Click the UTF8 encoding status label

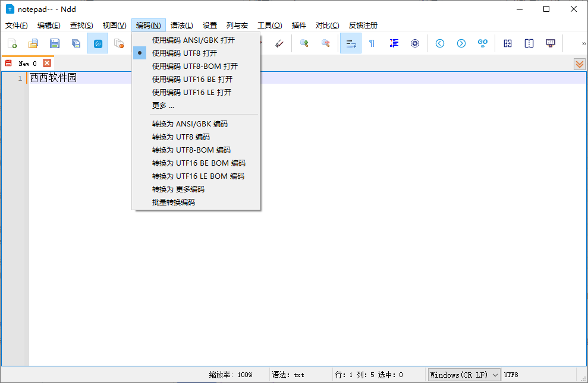point(511,375)
